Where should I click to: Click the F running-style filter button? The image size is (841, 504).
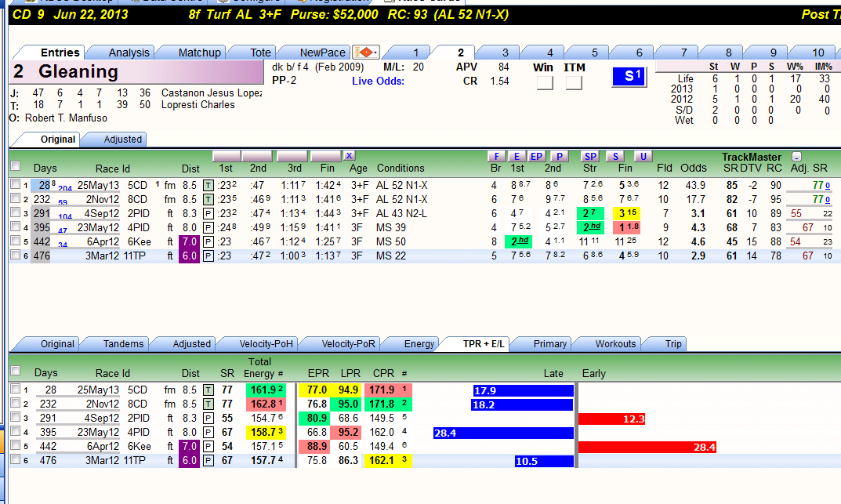[497, 156]
